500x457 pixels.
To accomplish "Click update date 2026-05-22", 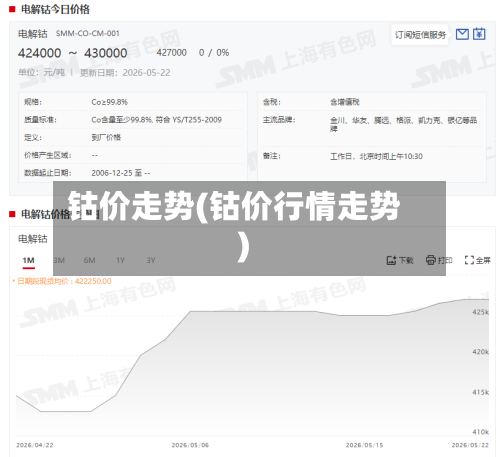I will pyautogui.click(x=146, y=73).
